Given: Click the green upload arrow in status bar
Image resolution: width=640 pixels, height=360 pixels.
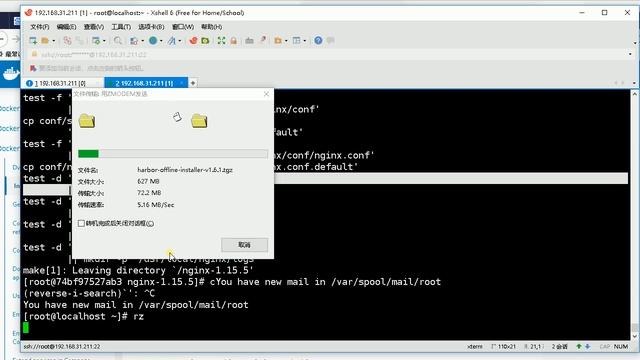Looking at the screenshot, I should 579,347.
